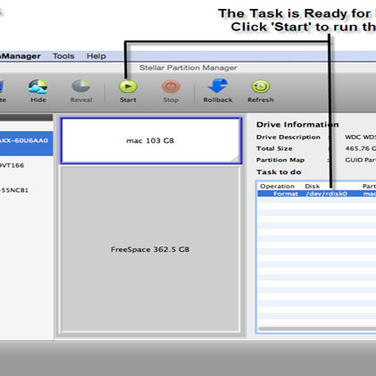Screen dimensions: 376x376
Task: Select the Format /dev/rdisk0 task row
Action: pos(317,194)
